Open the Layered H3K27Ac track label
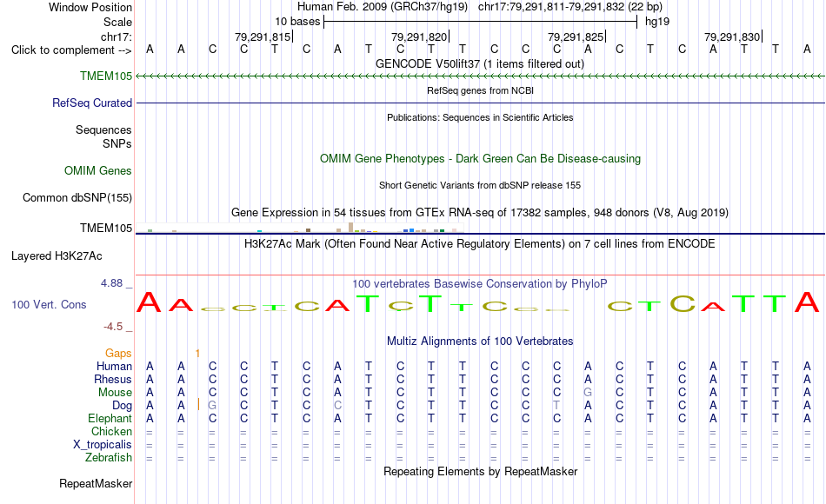Viewport: 826px width, 504px height. click(57, 256)
